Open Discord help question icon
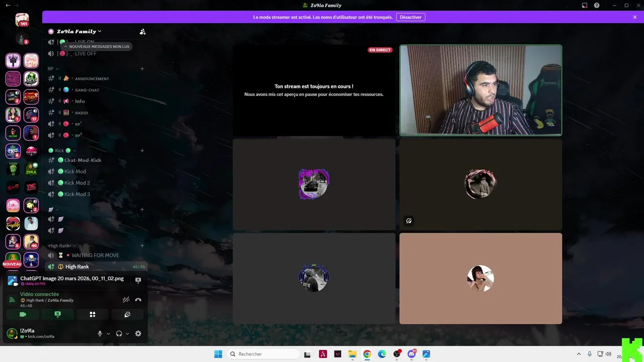 (597, 6)
